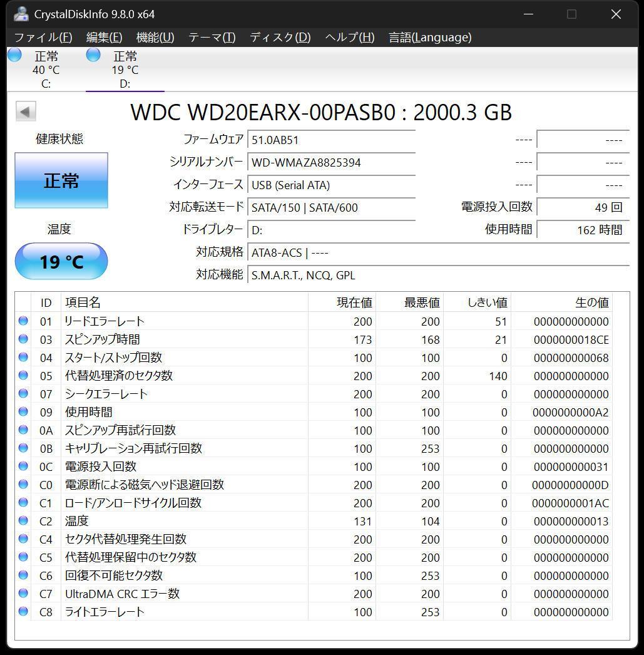Click the power-on count field 49 回

[583, 207]
